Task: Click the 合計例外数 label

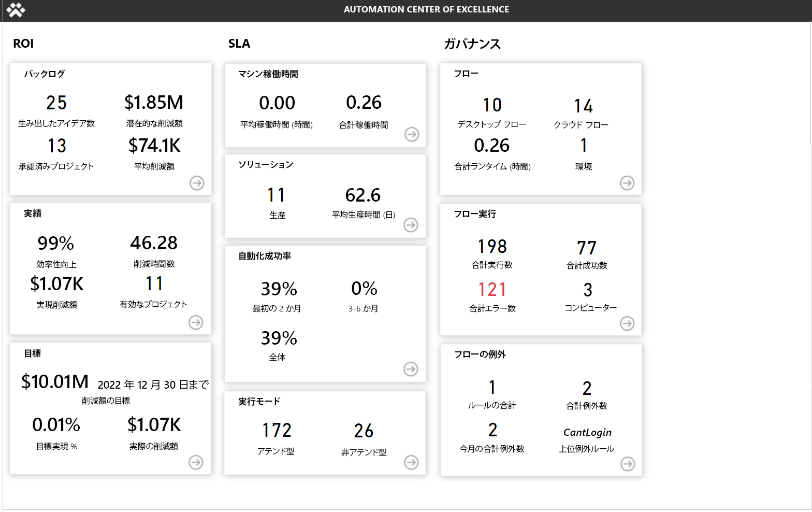Action: coord(587,406)
